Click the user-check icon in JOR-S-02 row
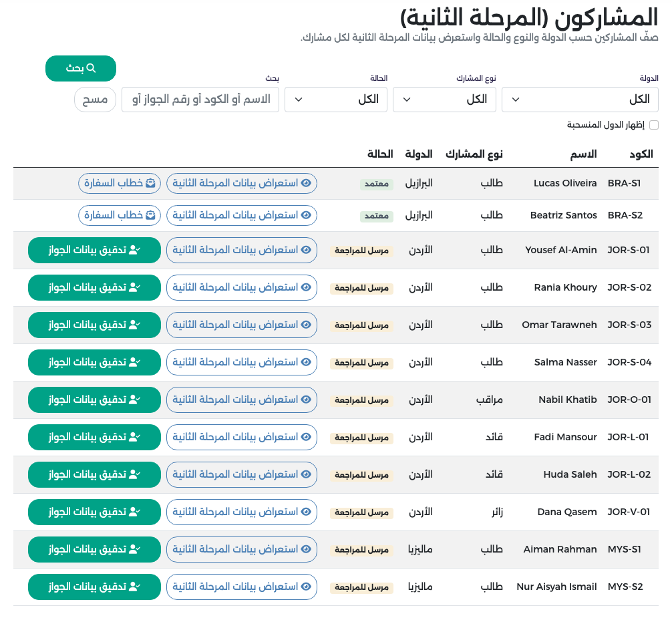This screenshot has width=672, height=622. (134, 287)
